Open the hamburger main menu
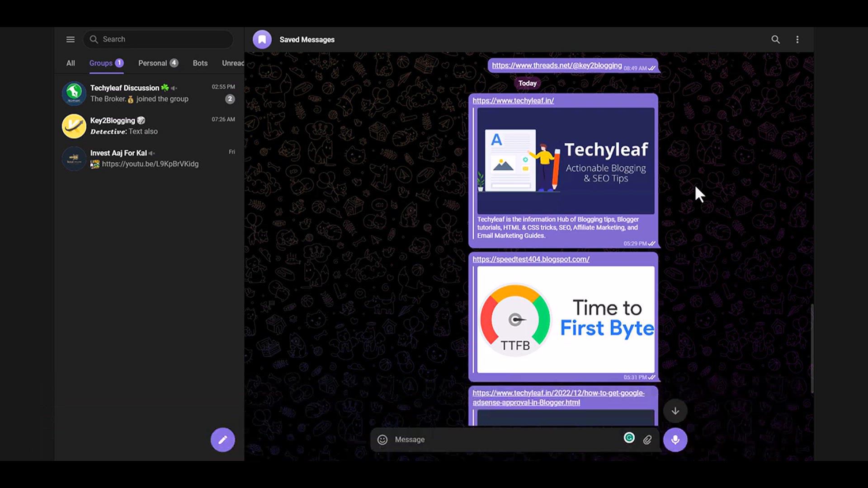 point(71,39)
